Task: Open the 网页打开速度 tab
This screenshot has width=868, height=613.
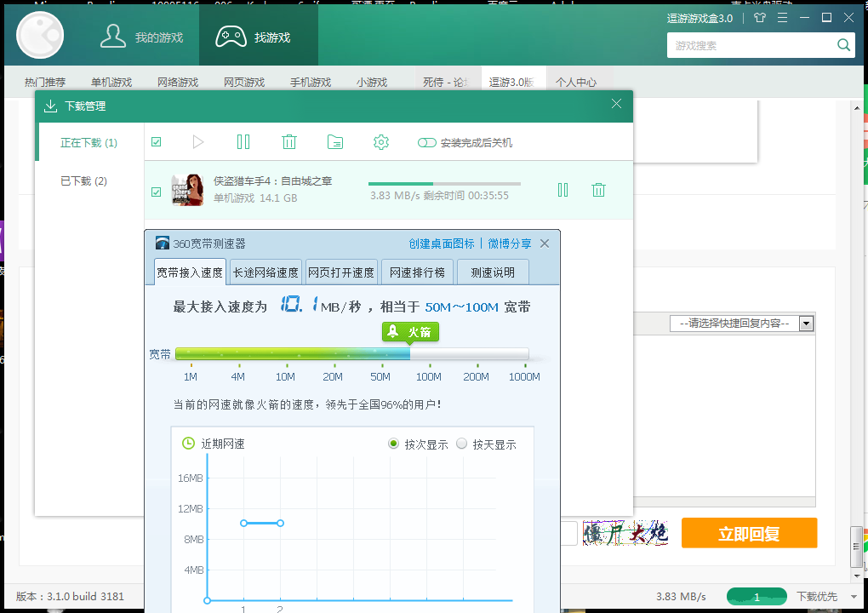Action: 341,272
